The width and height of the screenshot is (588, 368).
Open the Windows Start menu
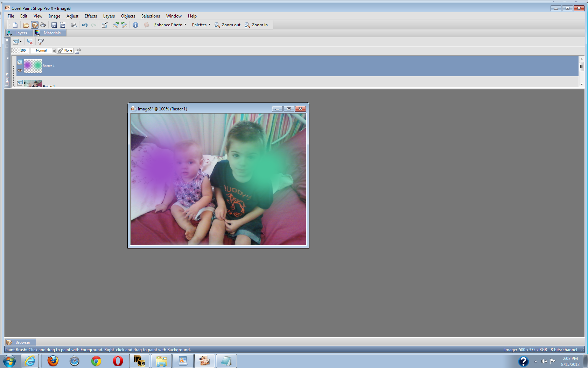click(x=9, y=361)
